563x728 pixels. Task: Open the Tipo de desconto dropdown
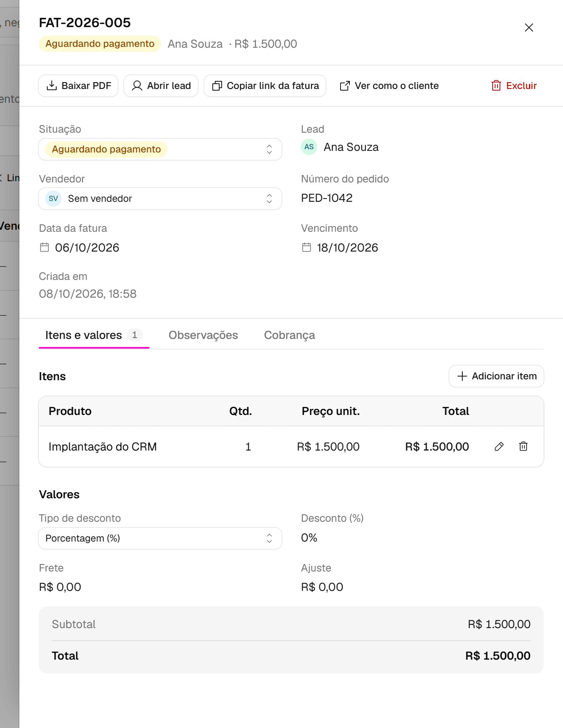(x=160, y=538)
